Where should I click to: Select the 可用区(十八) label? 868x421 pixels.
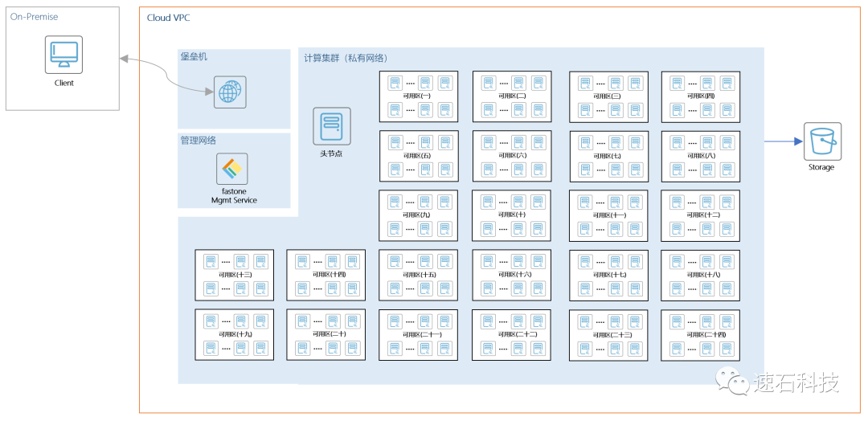[703, 275]
